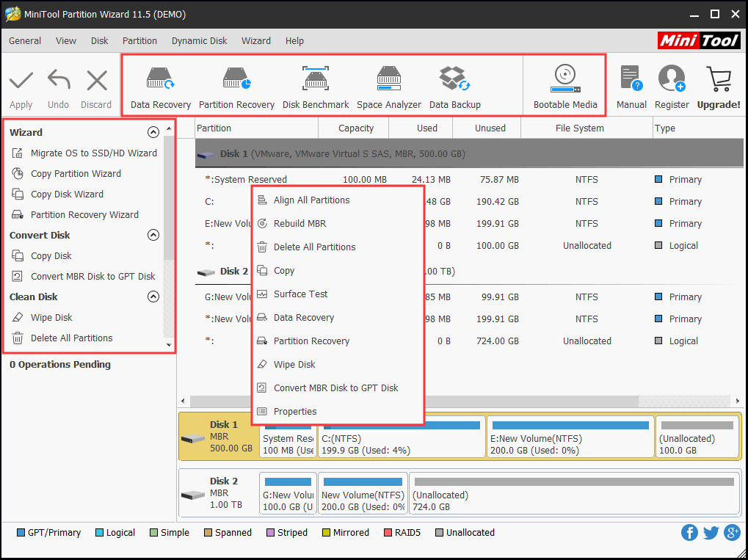Click the MiniTool logo
Image resolution: width=748 pixels, height=560 pixels.
(699, 41)
